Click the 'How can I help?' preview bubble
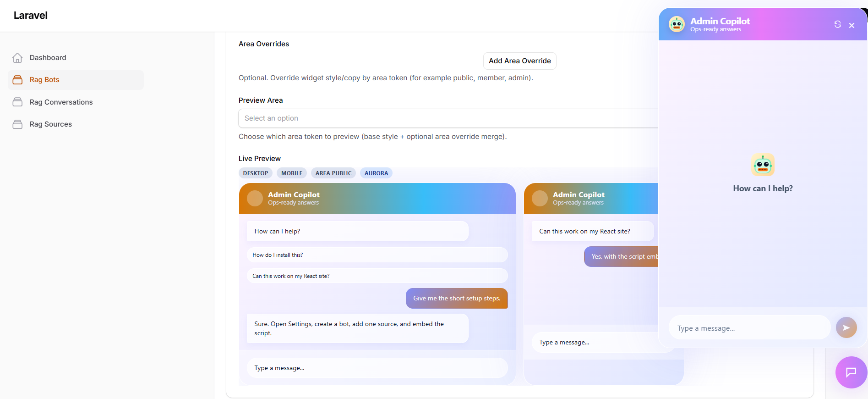This screenshot has width=868, height=399. click(357, 231)
